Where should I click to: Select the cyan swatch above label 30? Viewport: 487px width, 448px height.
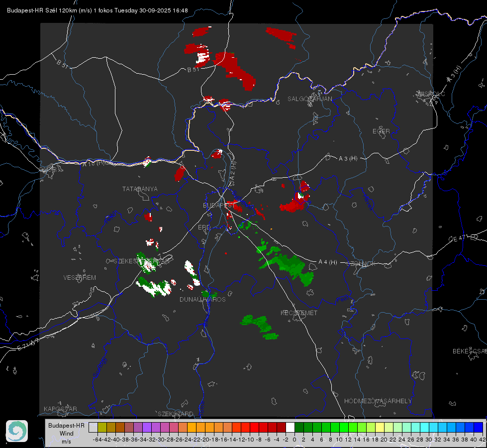tap(434, 427)
